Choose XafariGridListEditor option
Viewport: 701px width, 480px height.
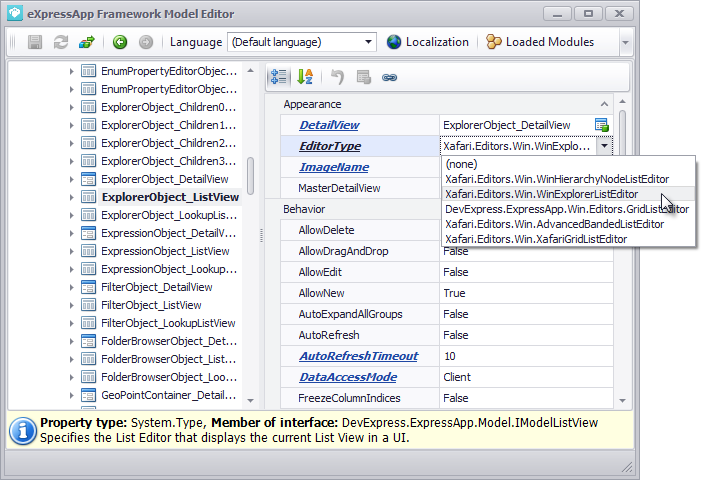coord(568,239)
